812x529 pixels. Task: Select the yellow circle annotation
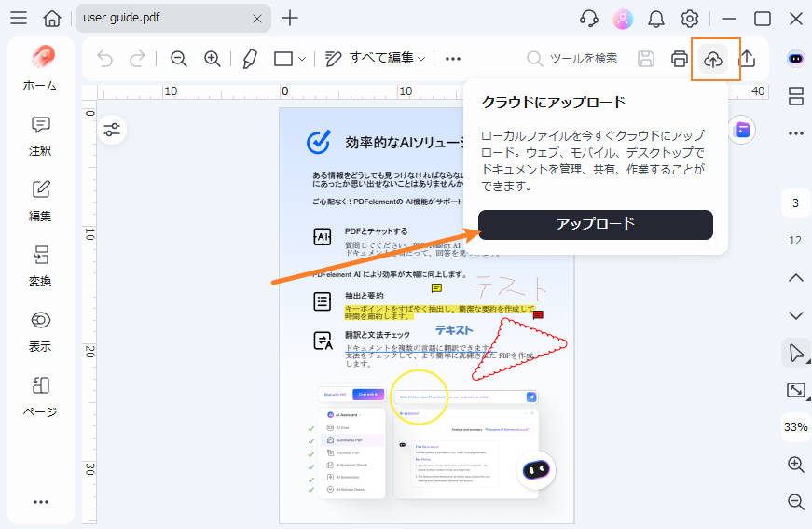(419, 397)
